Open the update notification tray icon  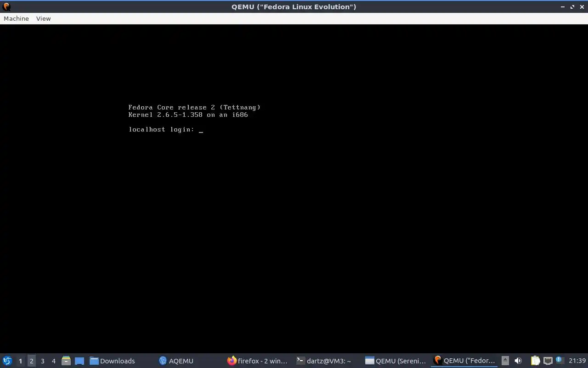pos(559,360)
